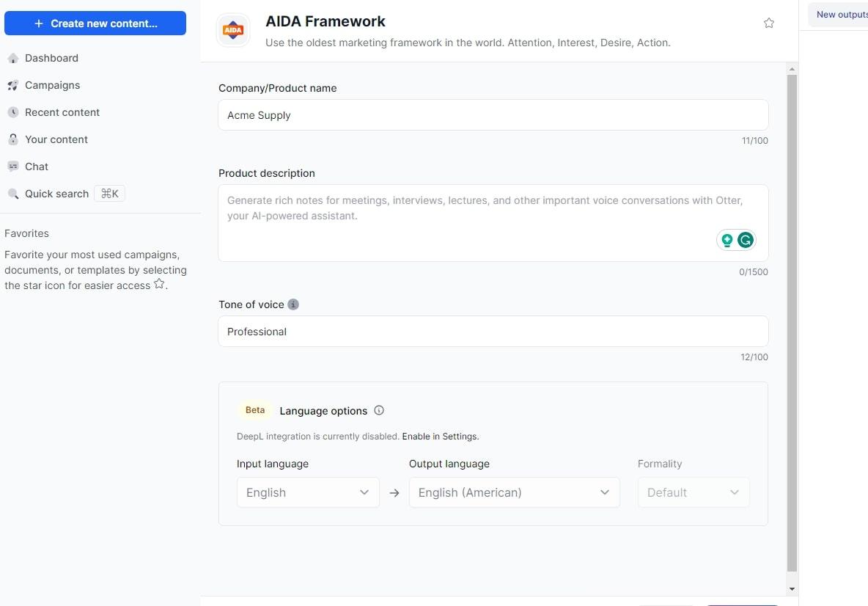
Task: Click the Language options info icon
Action: click(379, 411)
